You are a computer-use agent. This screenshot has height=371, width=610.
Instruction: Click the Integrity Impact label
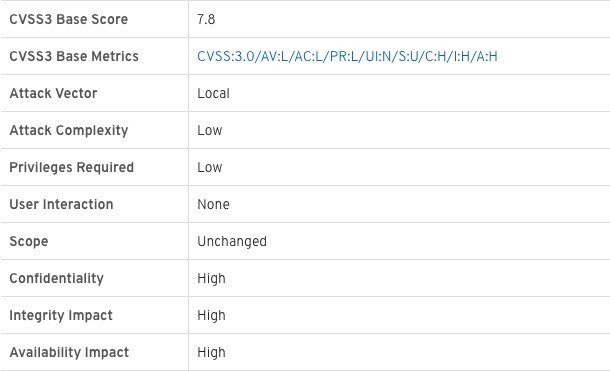point(61,315)
